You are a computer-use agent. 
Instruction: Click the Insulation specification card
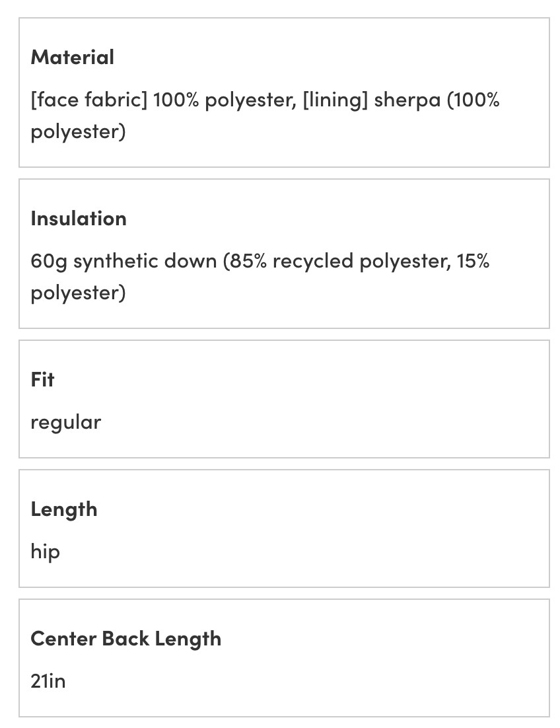coord(284,254)
